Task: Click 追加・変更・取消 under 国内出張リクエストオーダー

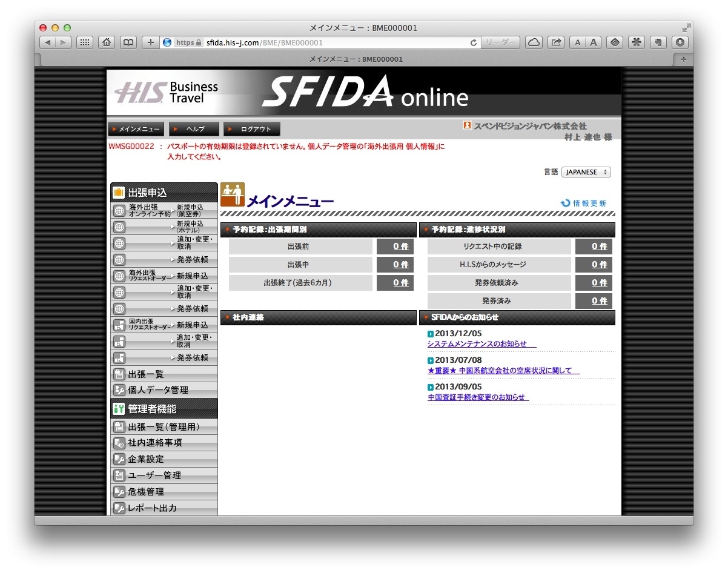Action: (x=164, y=341)
